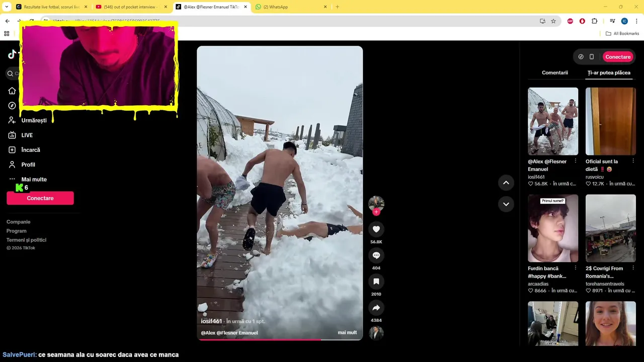Expand description with mai mult
Image resolution: width=644 pixels, height=362 pixels.
[x=347, y=333]
